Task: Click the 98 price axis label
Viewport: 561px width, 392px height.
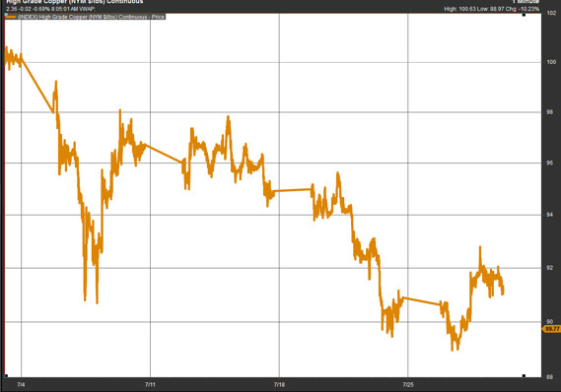Action: click(x=549, y=112)
